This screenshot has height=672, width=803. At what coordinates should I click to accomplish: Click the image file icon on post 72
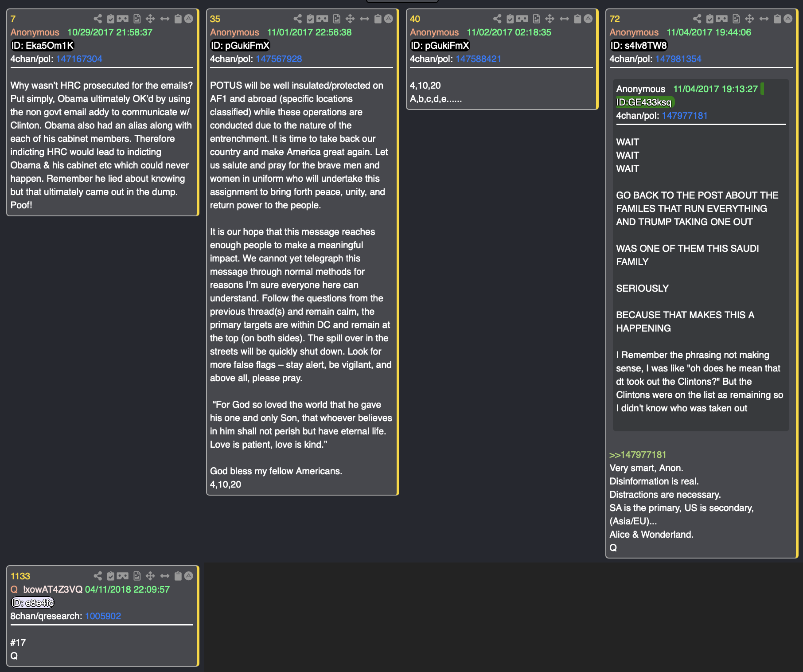coord(737,19)
